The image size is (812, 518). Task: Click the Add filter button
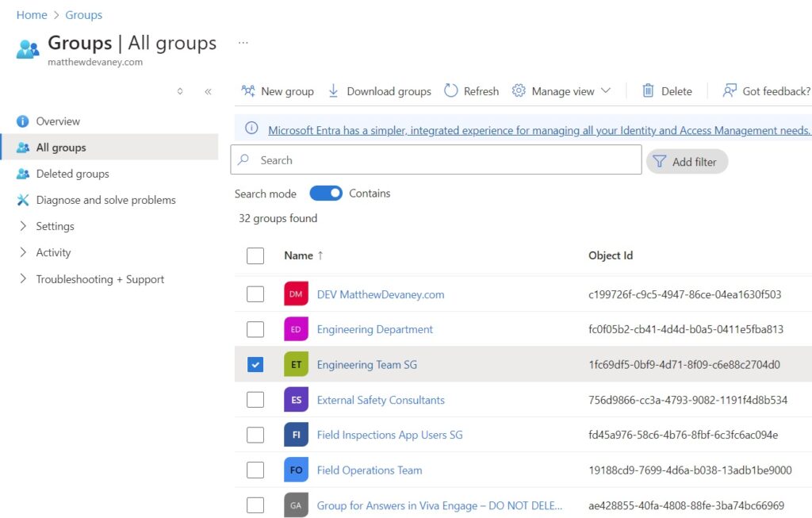tap(687, 162)
